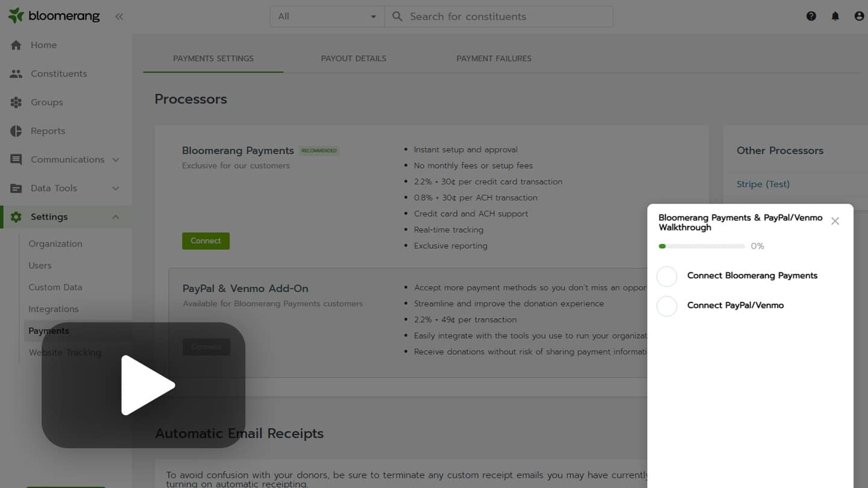This screenshot has width=868, height=488.
Task: Open the notifications bell icon
Action: [x=835, y=16]
